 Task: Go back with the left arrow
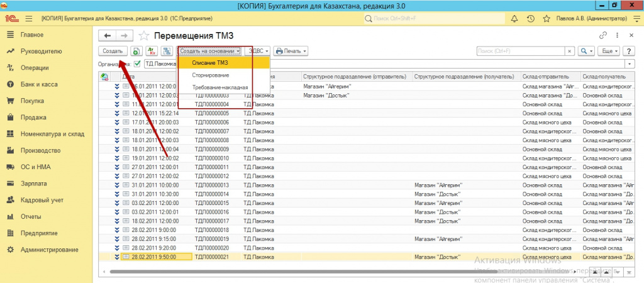click(x=107, y=36)
